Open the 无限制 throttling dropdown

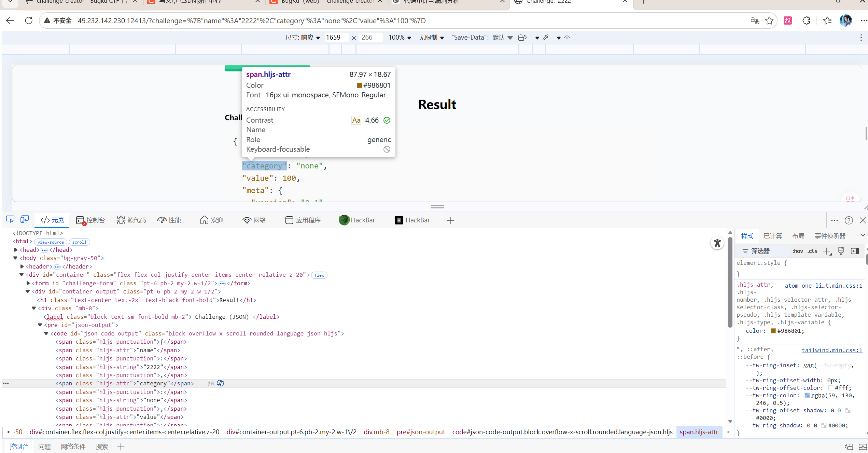pyautogui.click(x=431, y=38)
